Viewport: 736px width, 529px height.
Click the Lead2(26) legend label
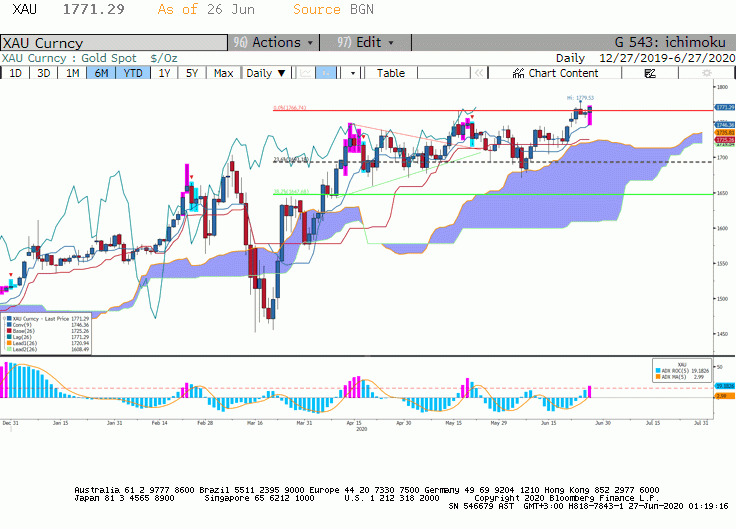click(x=25, y=349)
